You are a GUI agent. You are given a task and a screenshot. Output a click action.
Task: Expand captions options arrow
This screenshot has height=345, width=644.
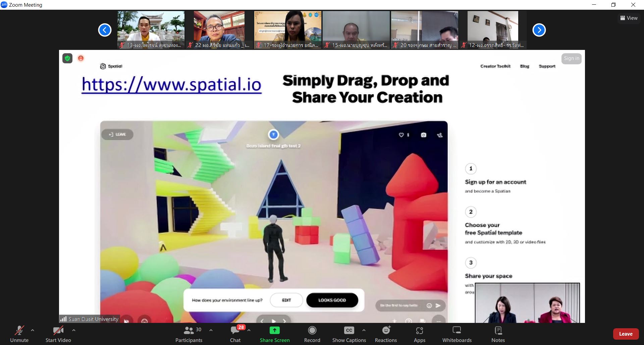(x=364, y=330)
